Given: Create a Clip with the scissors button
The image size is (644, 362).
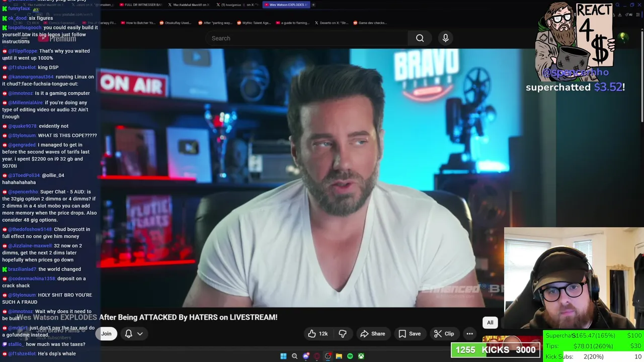Looking at the screenshot, I should [x=444, y=334].
